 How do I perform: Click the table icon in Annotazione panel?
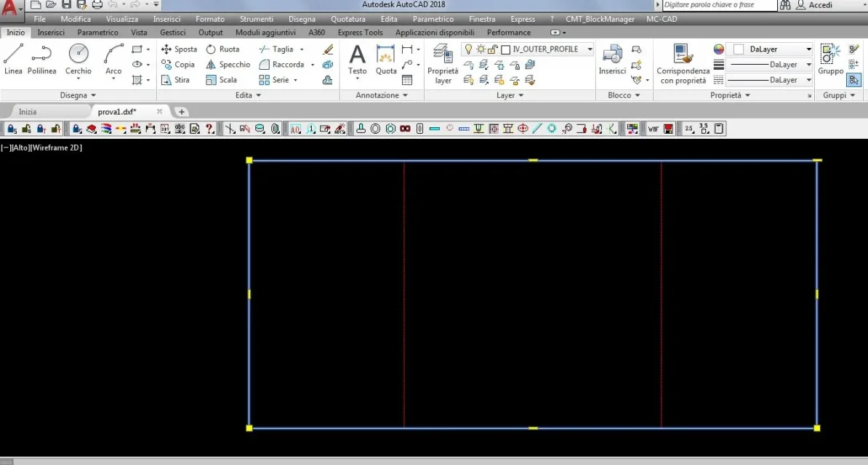[x=407, y=80]
